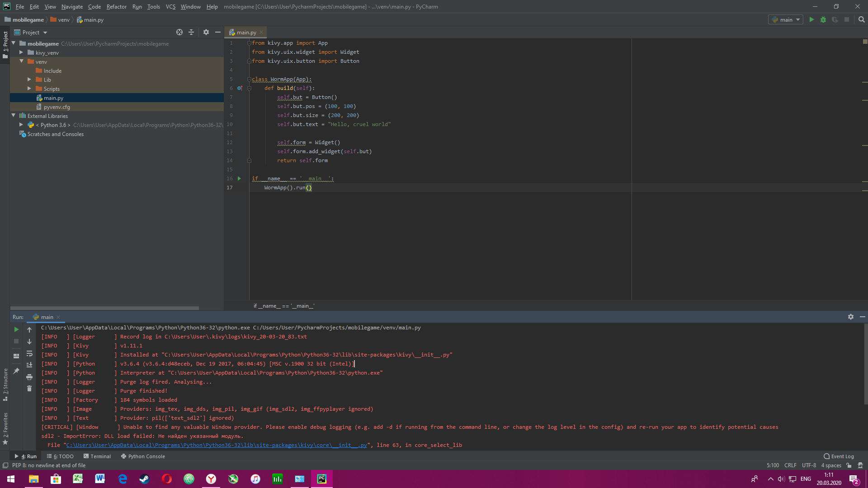Viewport: 868px width, 488px height.
Task: Print the console output using the printer icon
Action: [x=29, y=377]
